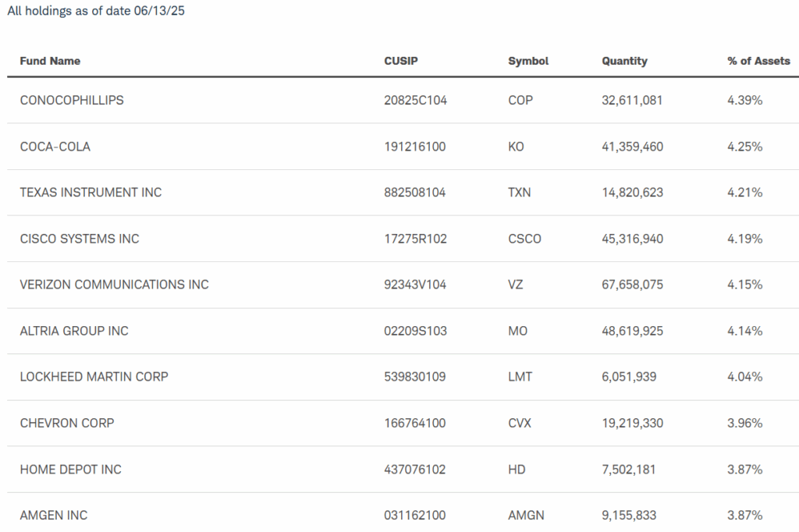Select CUSIP value 191216100
Image resolution: width=799 pixels, height=532 pixels.
415,147
